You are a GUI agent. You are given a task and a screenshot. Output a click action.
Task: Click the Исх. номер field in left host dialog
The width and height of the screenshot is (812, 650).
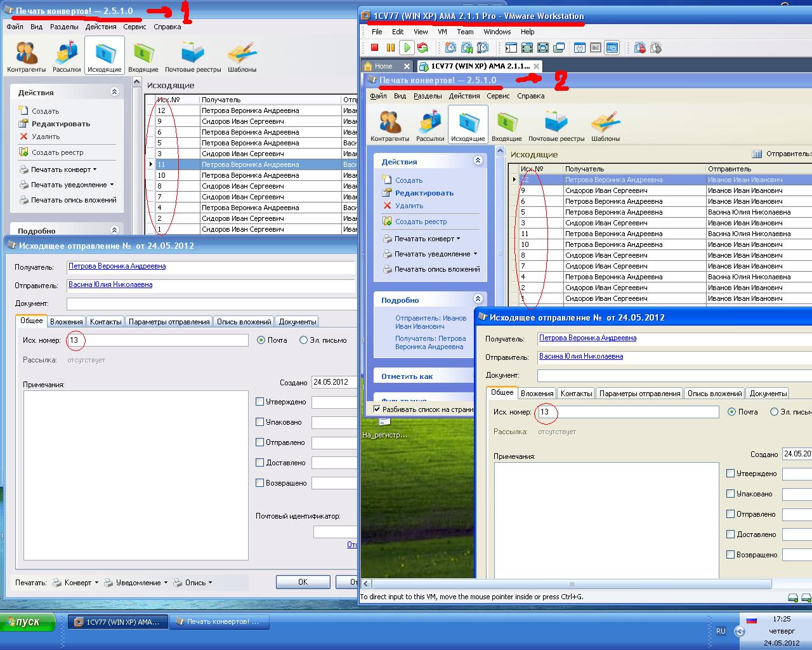pos(157,340)
